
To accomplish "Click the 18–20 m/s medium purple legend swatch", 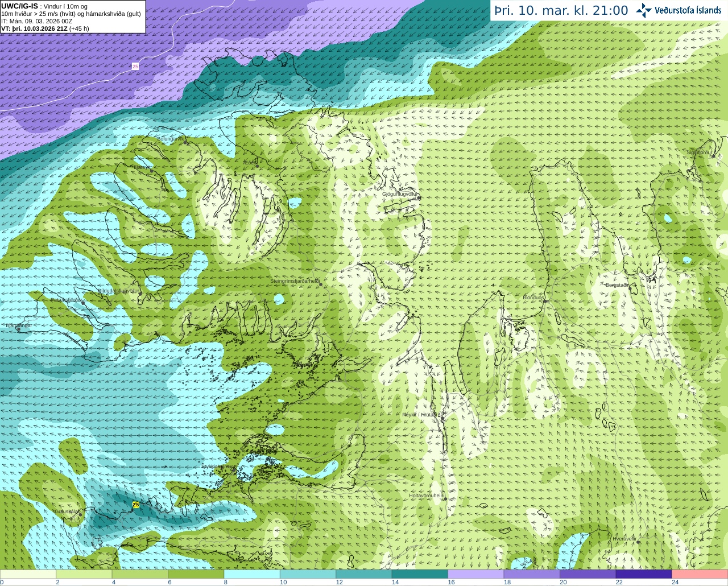I will click(532, 574).
